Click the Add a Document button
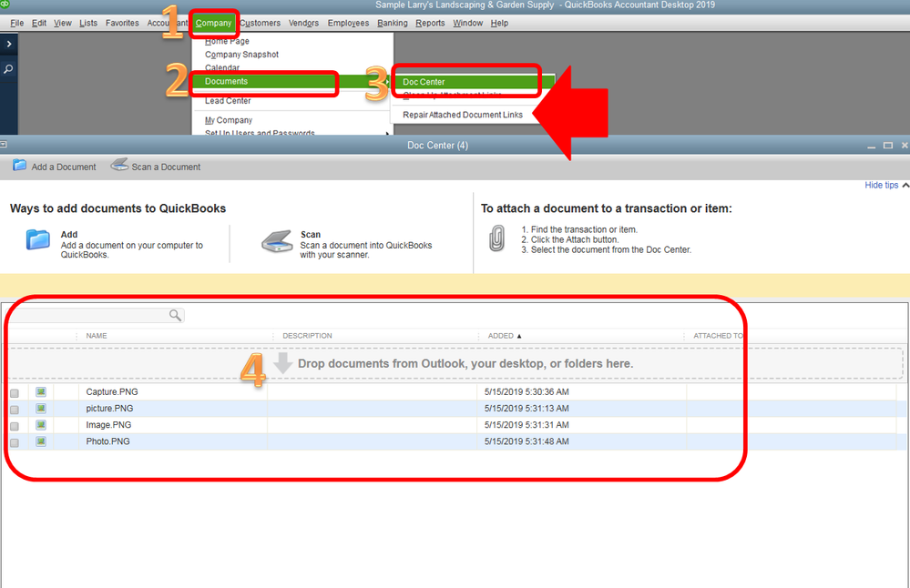Viewport: 910px width, 588px height. (x=55, y=167)
